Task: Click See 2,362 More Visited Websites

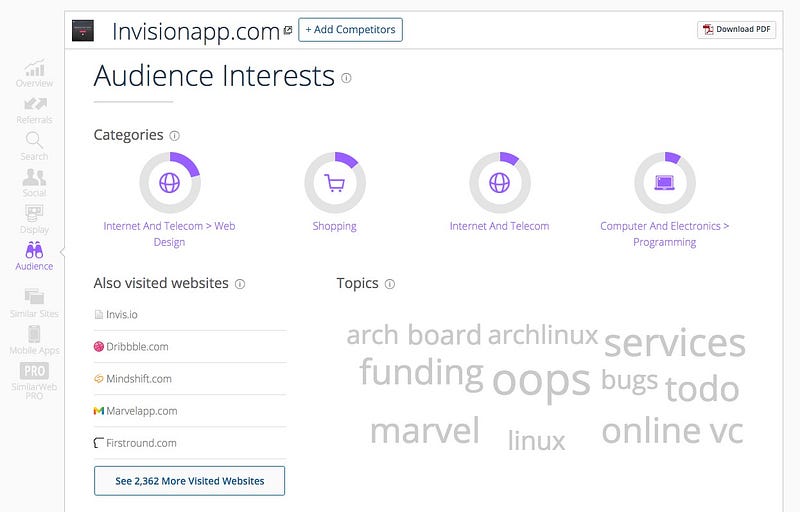Action: pos(189,481)
